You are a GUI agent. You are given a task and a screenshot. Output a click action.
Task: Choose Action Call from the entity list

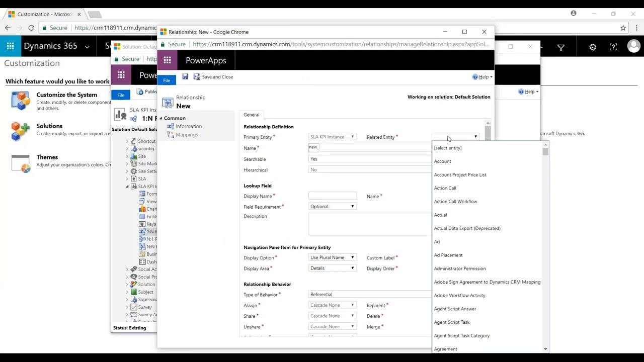click(x=445, y=188)
